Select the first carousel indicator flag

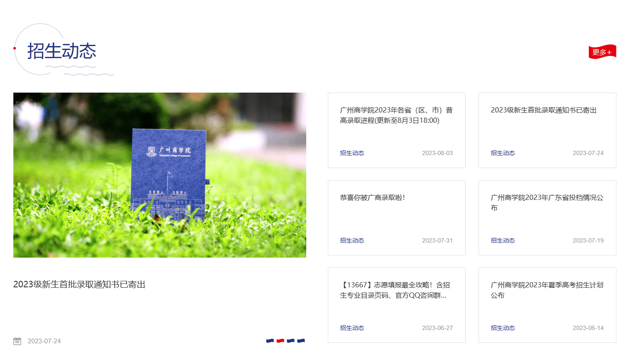[270, 341]
